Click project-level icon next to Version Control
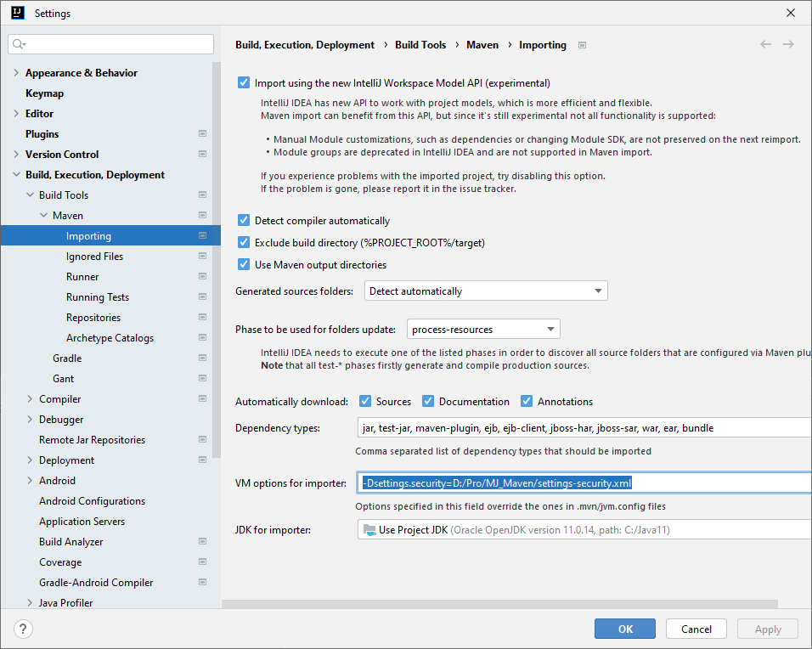This screenshot has width=812, height=649. pyautogui.click(x=202, y=155)
